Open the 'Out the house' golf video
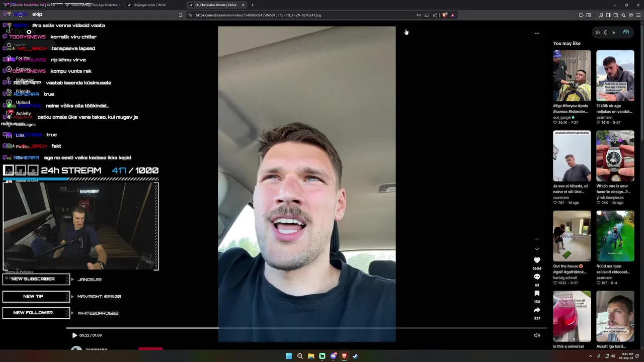 (572, 236)
